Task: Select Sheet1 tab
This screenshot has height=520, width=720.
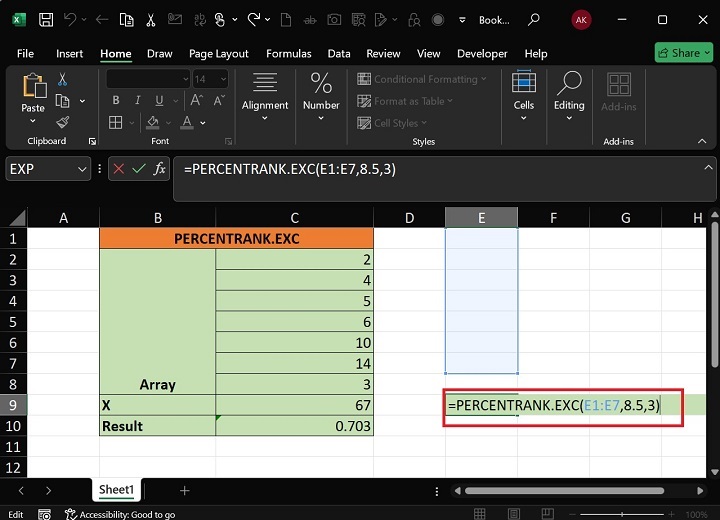Action: click(116, 490)
